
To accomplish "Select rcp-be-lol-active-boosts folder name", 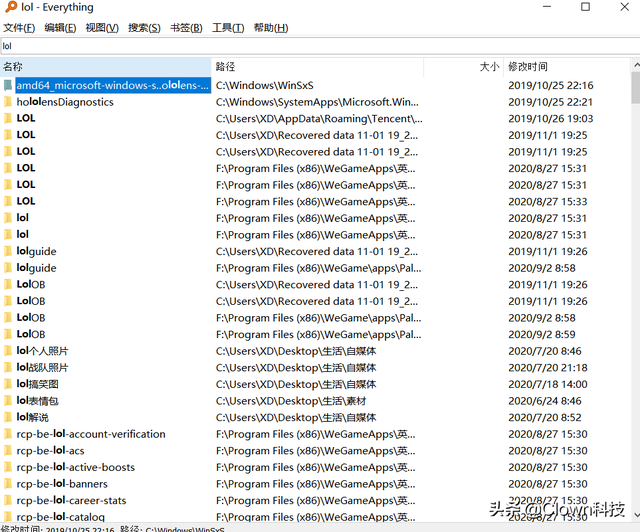I will point(76,467).
